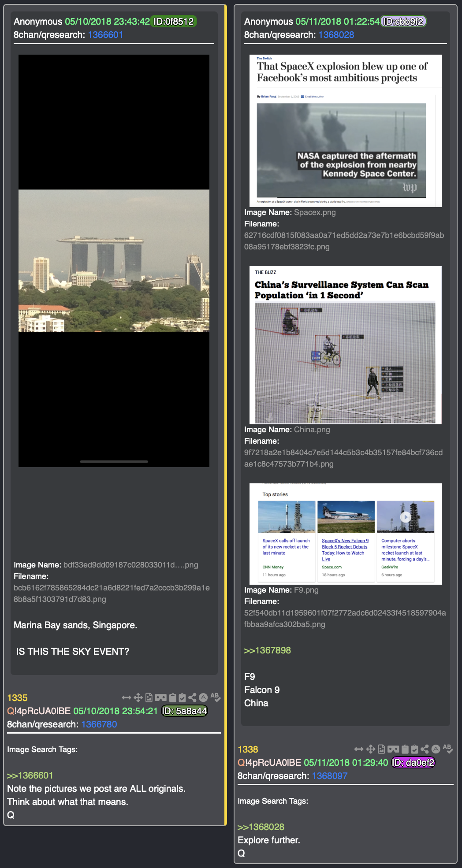Click image name China.png
462x868 pixels.
tap(312, 430)
